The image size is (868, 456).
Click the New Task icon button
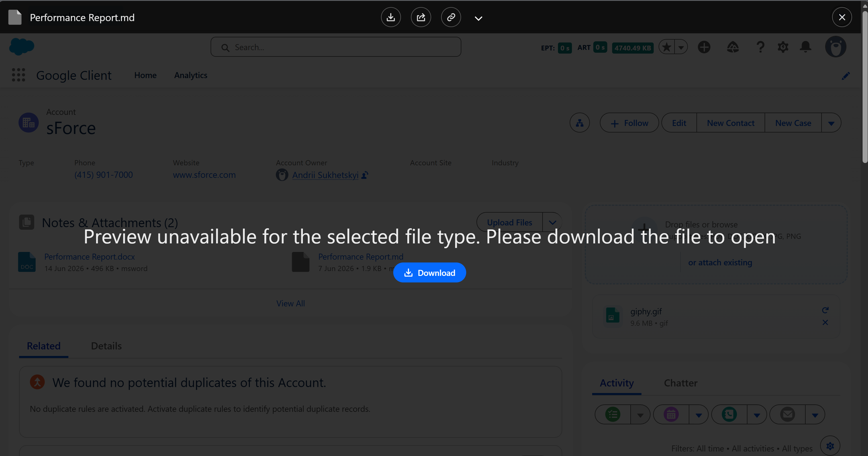click(613, 414)
